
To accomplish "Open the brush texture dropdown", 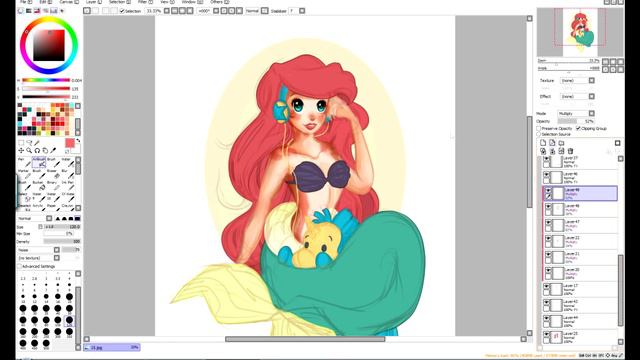I will 38,258.
